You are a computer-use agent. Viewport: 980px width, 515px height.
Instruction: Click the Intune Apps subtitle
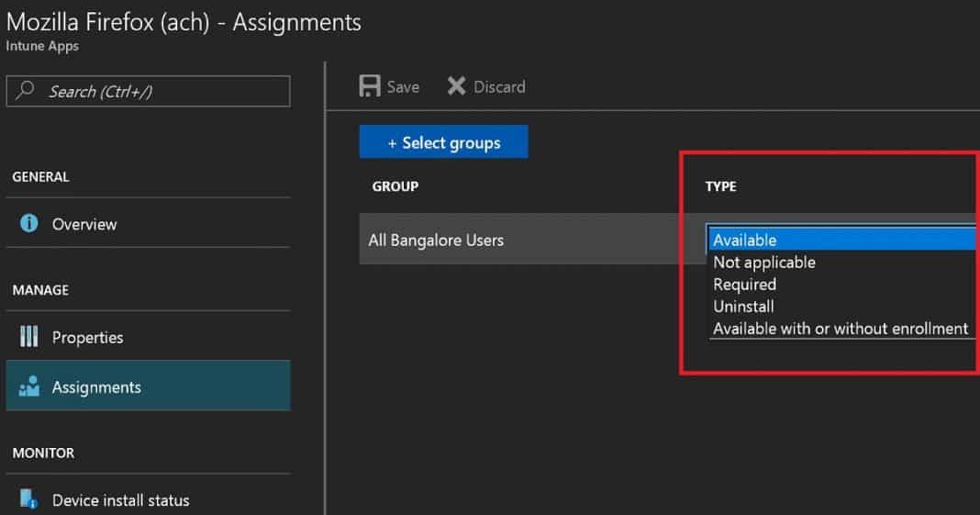point(42,46)
